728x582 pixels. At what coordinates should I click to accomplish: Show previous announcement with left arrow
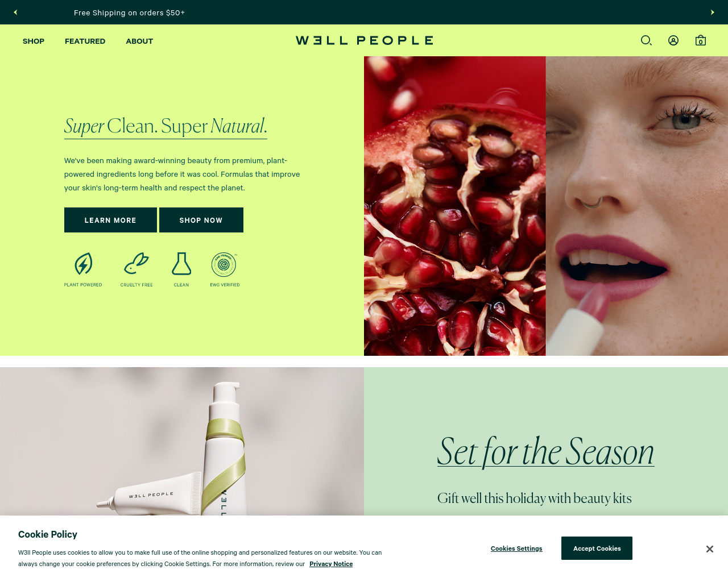(15, 12)
